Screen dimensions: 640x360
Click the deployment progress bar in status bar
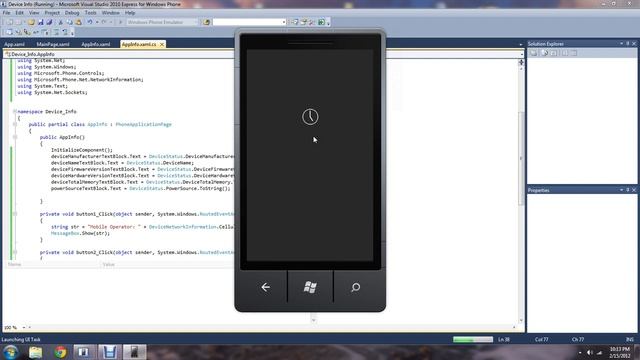pyautogui.click(x=473, y=339)
